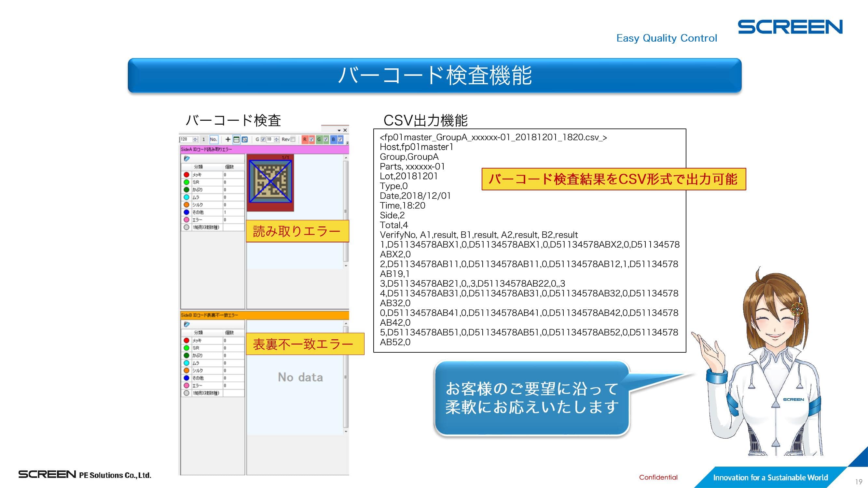
Task: Click the crossed-out barcode thumbnail
Action: (270, 182)
